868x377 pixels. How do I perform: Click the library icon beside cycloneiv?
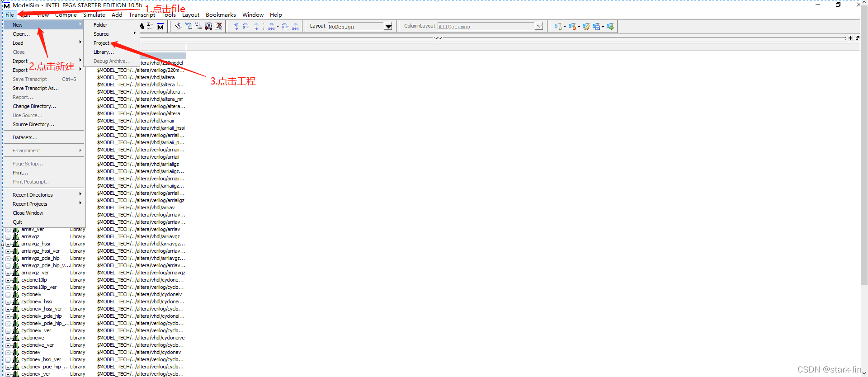tap(16, 294)
